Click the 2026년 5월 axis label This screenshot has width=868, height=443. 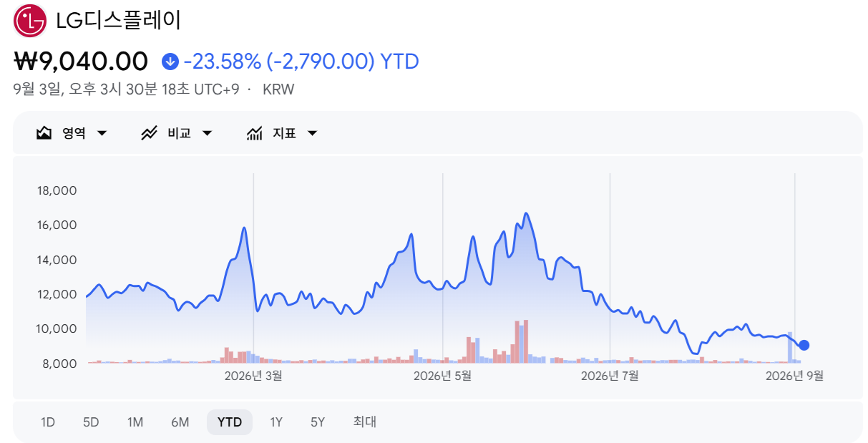[443, 376]
